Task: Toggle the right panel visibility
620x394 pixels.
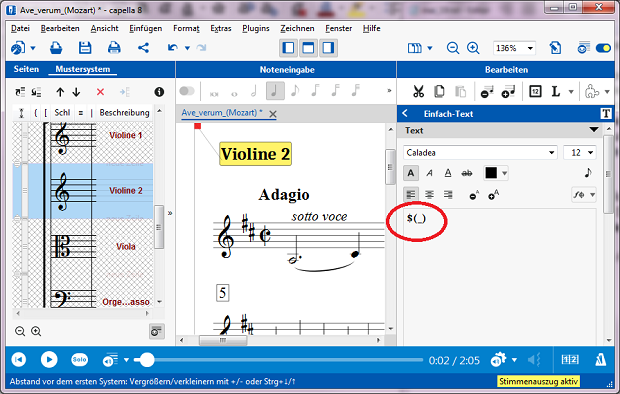Action: click(x=329, y=48)
